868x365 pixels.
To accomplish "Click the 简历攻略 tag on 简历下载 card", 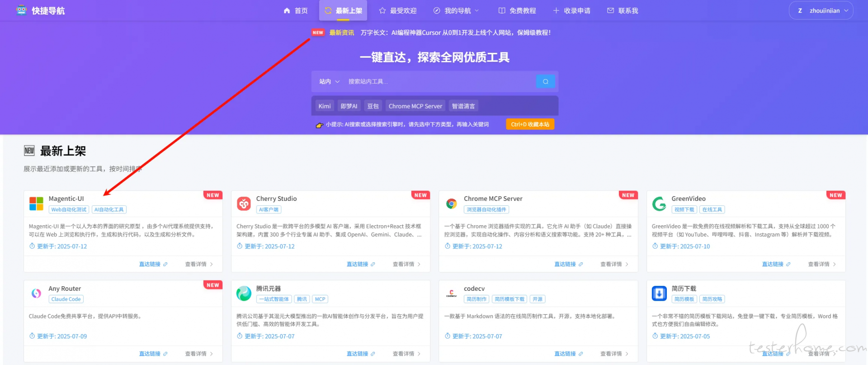I will (x=712, y=299).
